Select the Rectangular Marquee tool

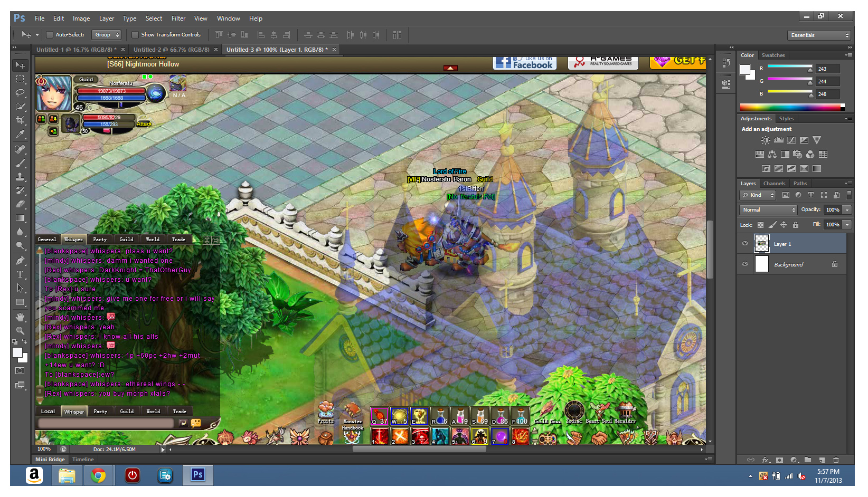[20, 79]
